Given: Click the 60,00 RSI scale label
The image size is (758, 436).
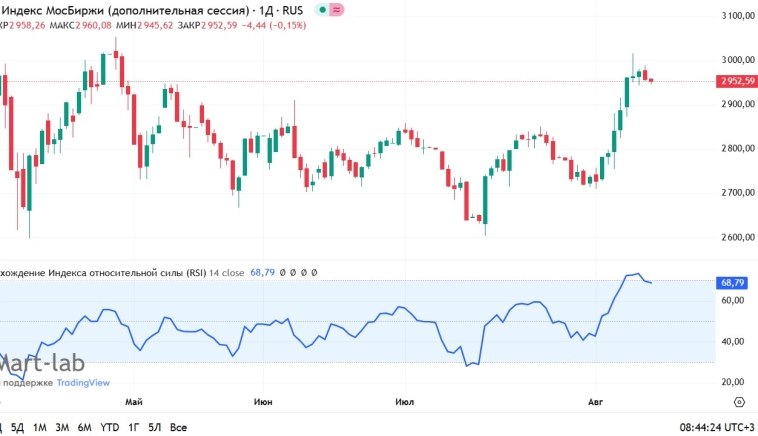Looking at the screenshot, I should click(732, 300).
